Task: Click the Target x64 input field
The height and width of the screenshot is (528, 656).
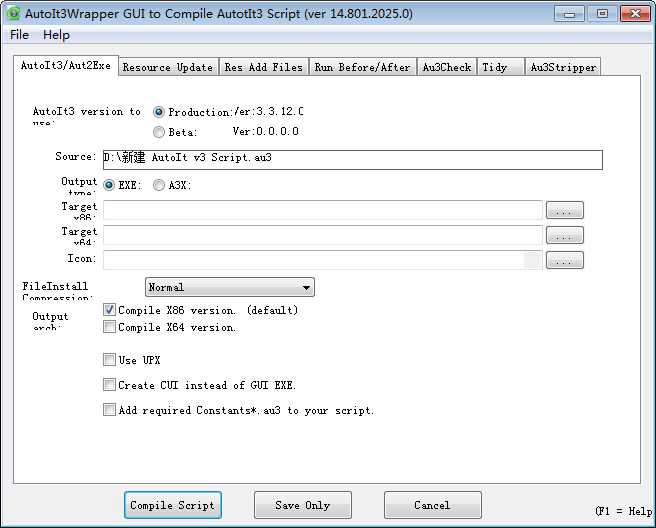Action: click(x=323, y=235)
